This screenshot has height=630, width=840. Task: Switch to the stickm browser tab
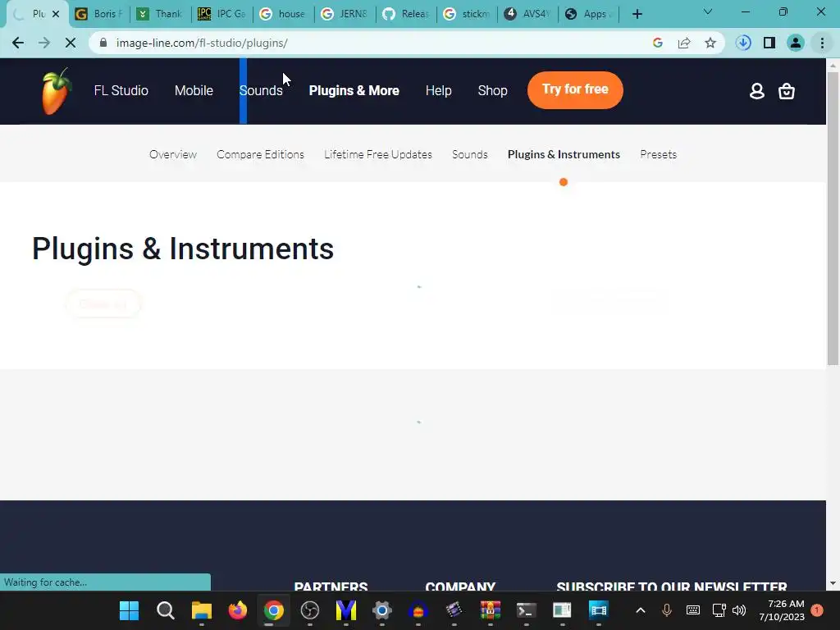[467, 14]
